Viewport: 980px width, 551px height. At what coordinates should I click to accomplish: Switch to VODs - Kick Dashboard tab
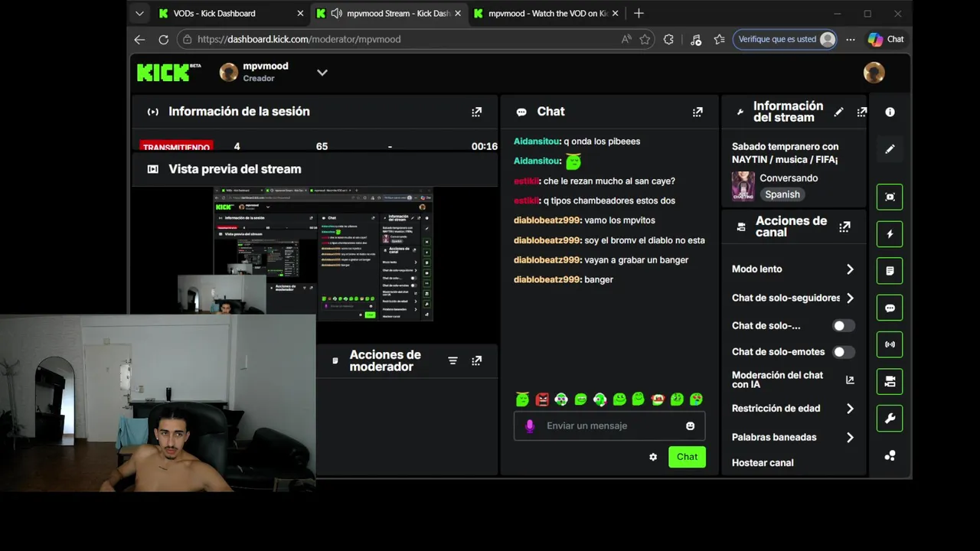229,13
